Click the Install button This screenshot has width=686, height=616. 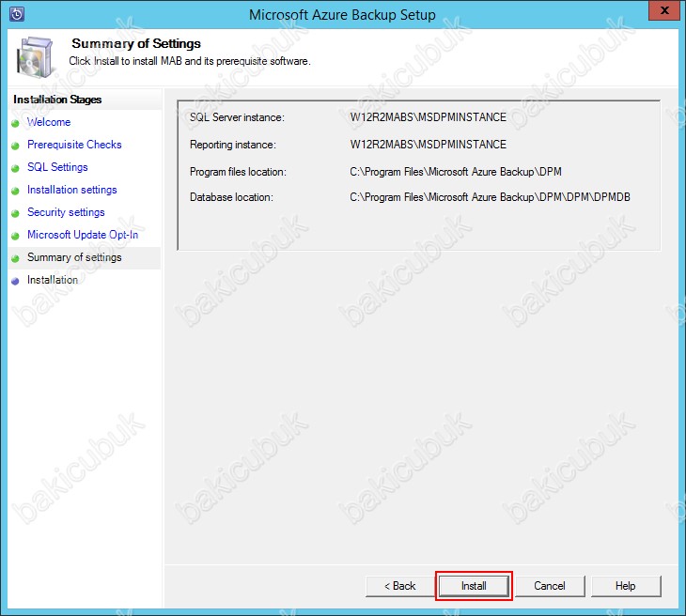tap(474, 586)
